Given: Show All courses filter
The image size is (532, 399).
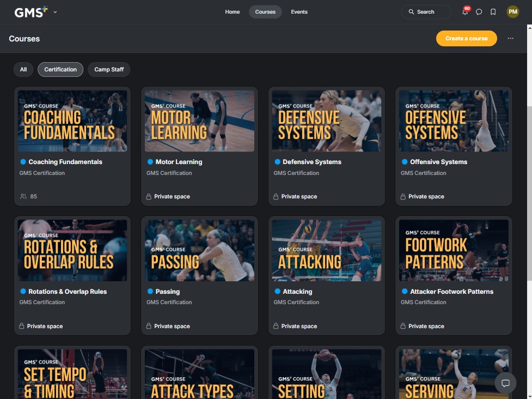Looking at the screenshot, I should [23, 70].
